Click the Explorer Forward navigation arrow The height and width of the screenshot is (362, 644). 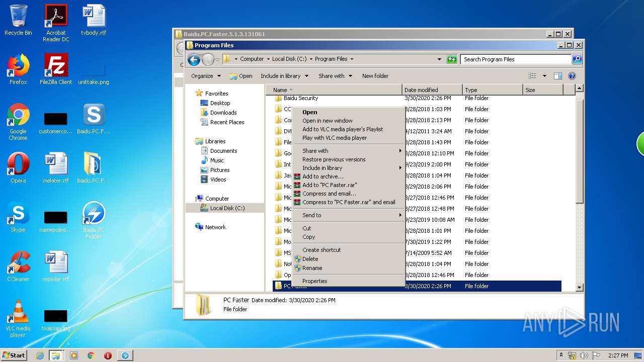[208, 59]
